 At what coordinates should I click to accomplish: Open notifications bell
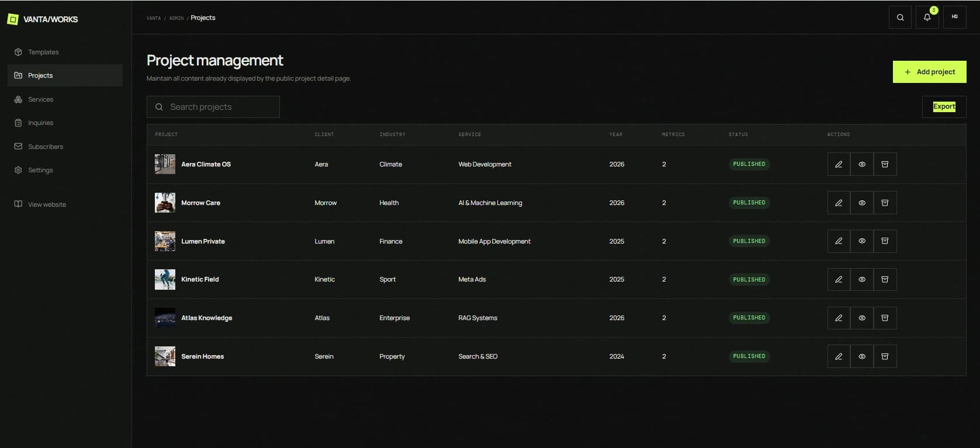(x=927, y=18)
